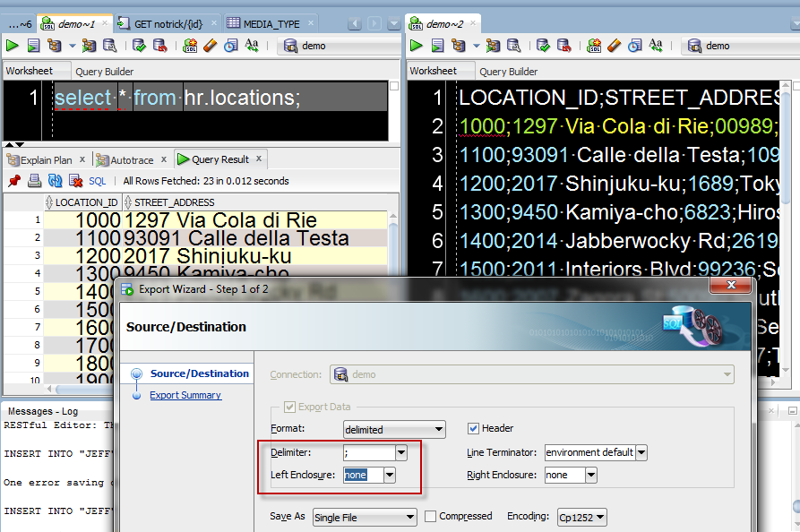Open SQL History in demo~2 toolbar
The width and height of the screenshot is (800, 532).
(x=634, y=46)
